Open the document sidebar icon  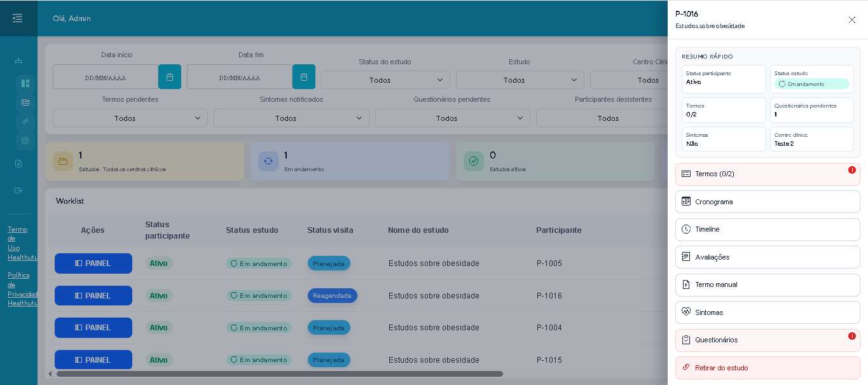[x=18, y=164]
